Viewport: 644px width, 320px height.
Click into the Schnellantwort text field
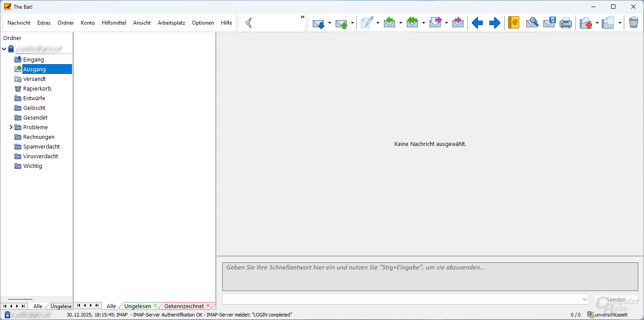point(430,276)
